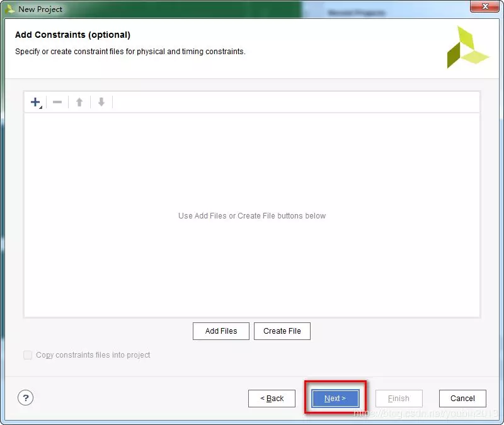Click the plus add-constraints icon
The width and height of the screenshot is (504, 425).
point(36,103)
